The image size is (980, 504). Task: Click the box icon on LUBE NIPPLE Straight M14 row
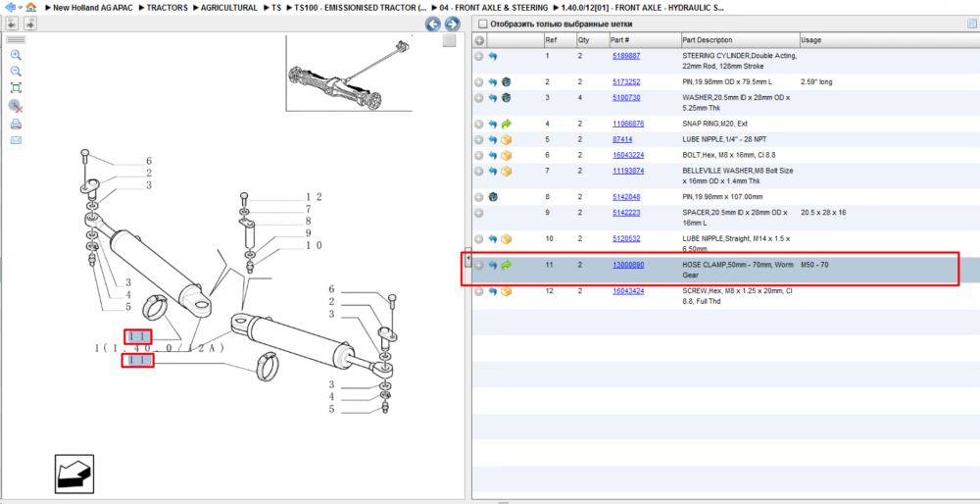pos(507,239)
